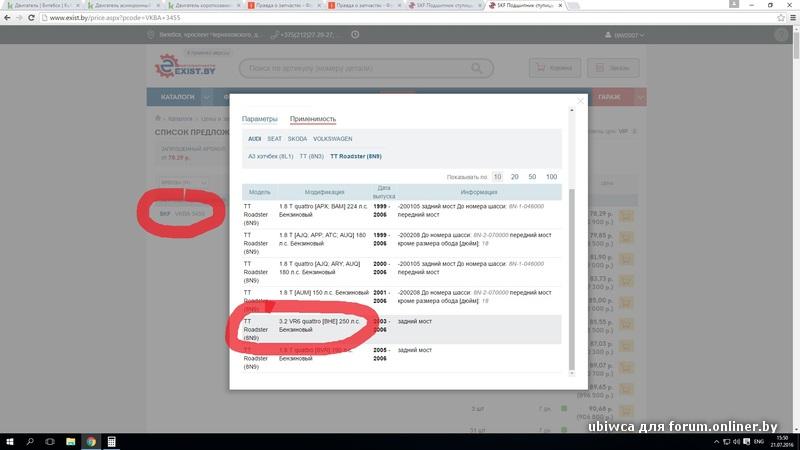Screen dimensions: 800x450
Task: Select the VOLKSWAGEN brand filter
Action: click(333, 139)
